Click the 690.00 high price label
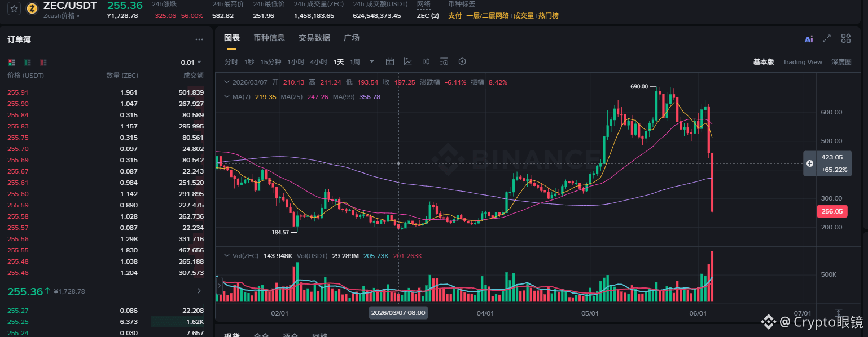 [x=639, y=87]
